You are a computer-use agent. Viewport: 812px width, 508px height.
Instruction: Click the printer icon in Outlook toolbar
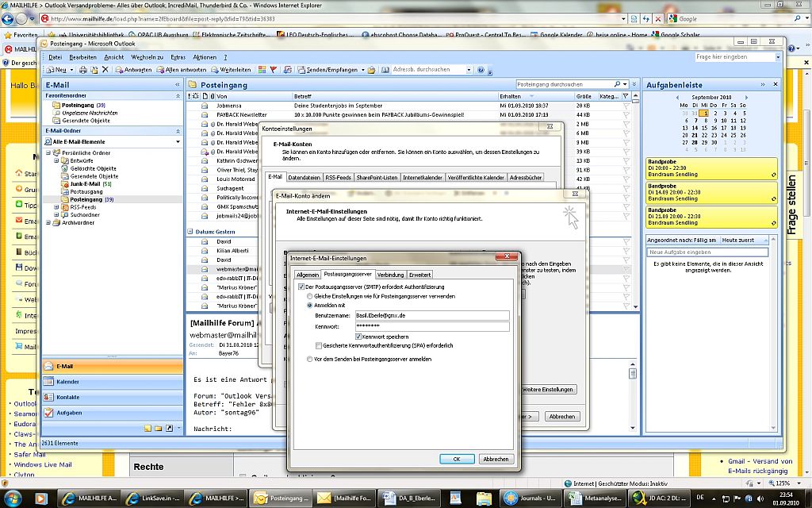(82, 70)
